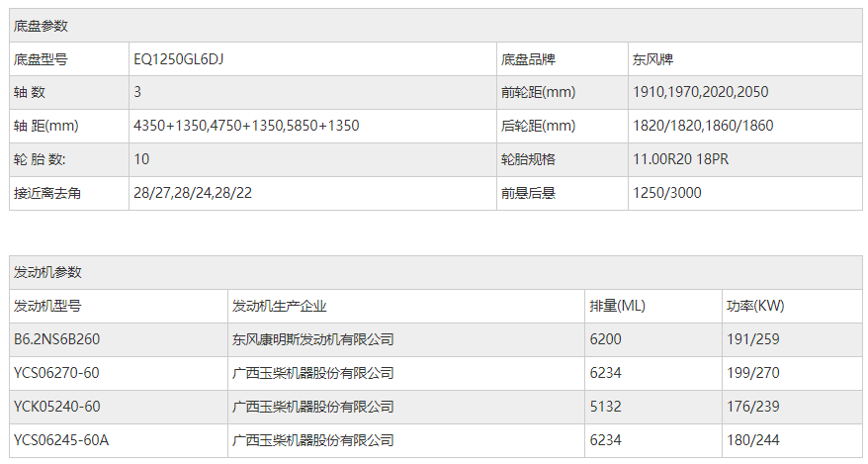Click the 底盘参数 section header
This screenshot has width=868, height=464.
41,26
